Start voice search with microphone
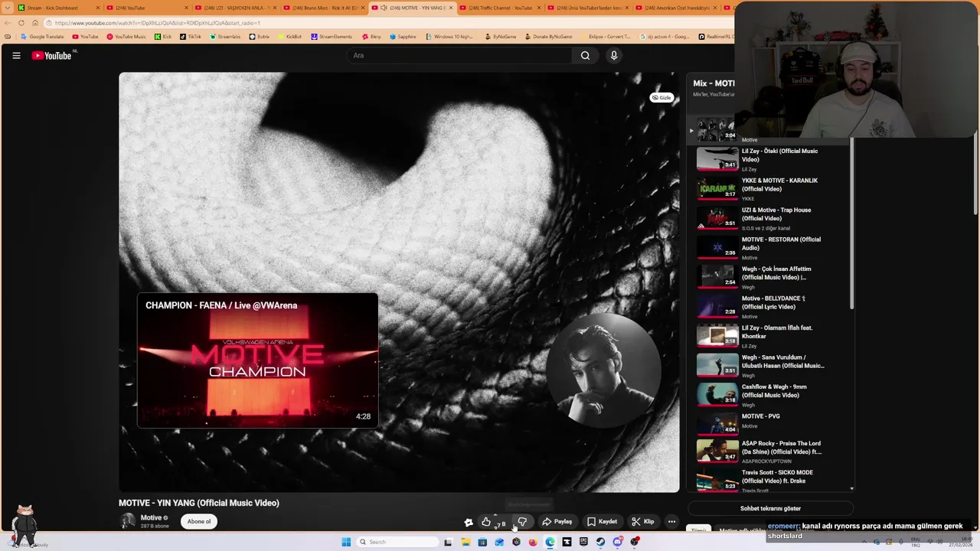Viewport: 980px width, 551px height. coord(613,55)
